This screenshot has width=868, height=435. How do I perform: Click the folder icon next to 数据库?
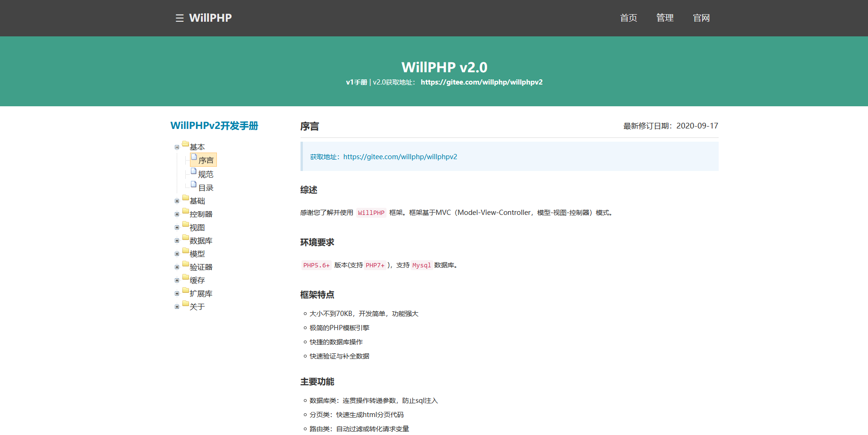coord(186,238)
